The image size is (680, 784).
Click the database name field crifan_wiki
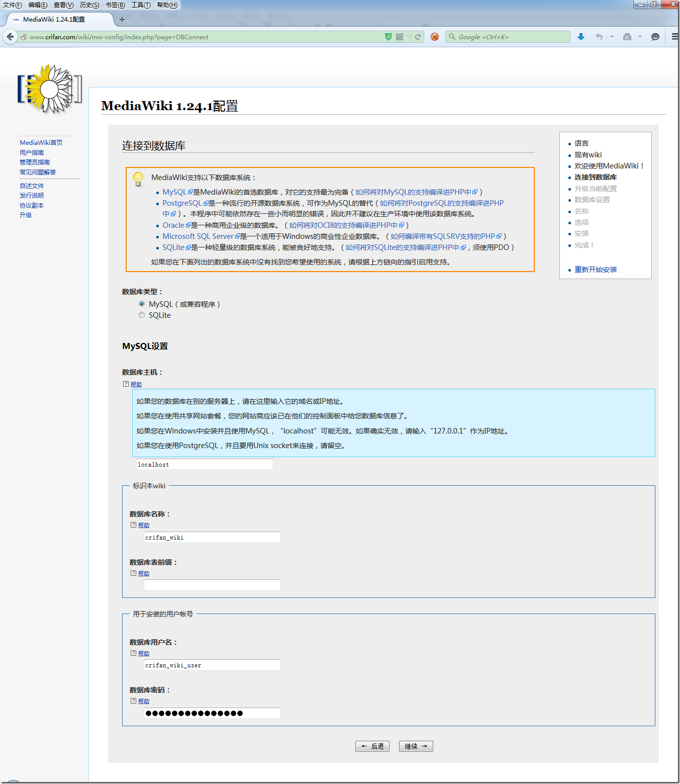(212, 537)
